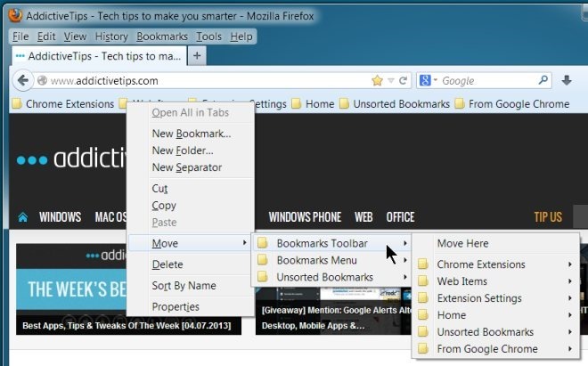Open the History menu

tap(111, 37)
